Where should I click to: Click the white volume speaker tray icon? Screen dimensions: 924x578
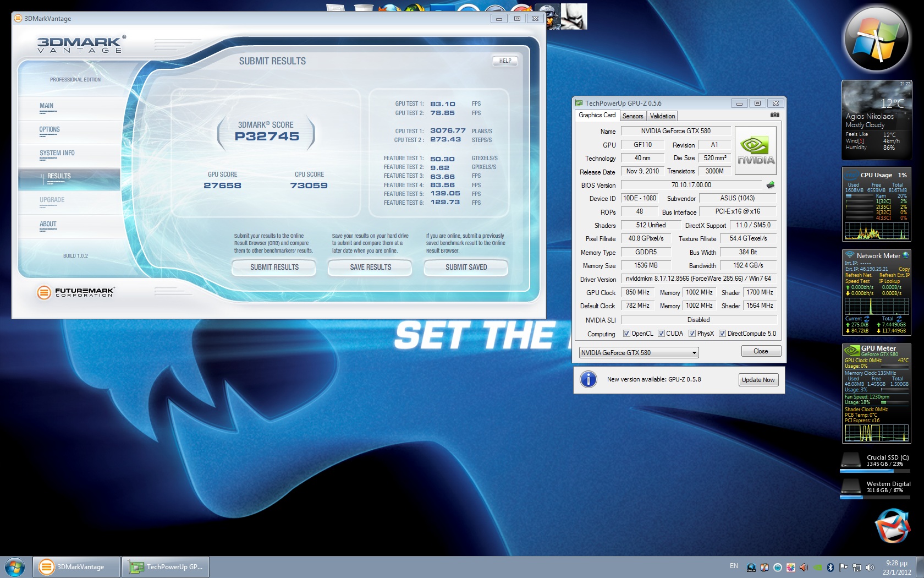[x=870, y=567]
